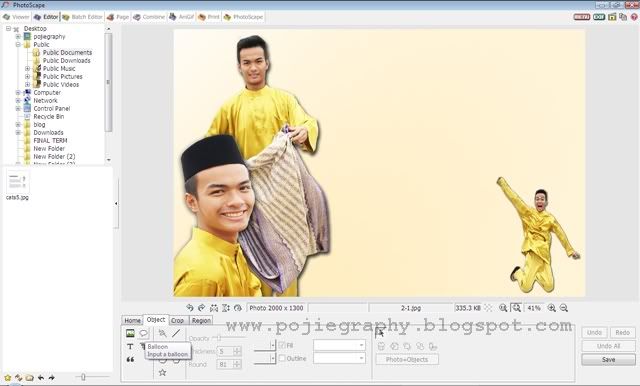The image size is (640, 386).
Task: Switch to the Object tab
Action: tap(156, 319)
